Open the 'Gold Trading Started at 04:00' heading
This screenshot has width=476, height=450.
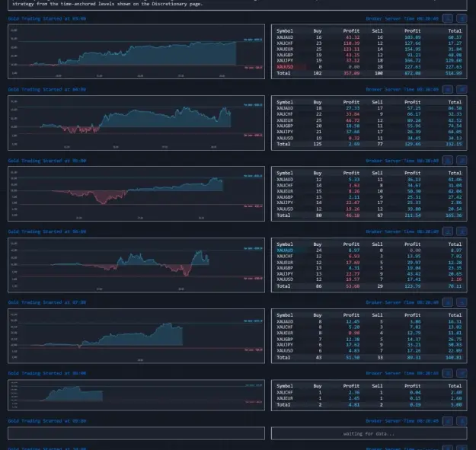pyautogui.click(x=47, y=90)
